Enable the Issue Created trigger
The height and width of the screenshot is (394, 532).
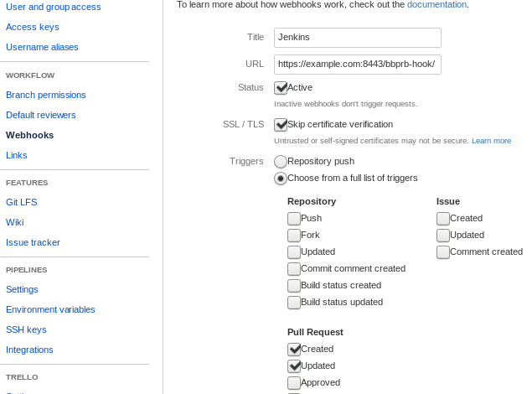click(x=443, y=219)
